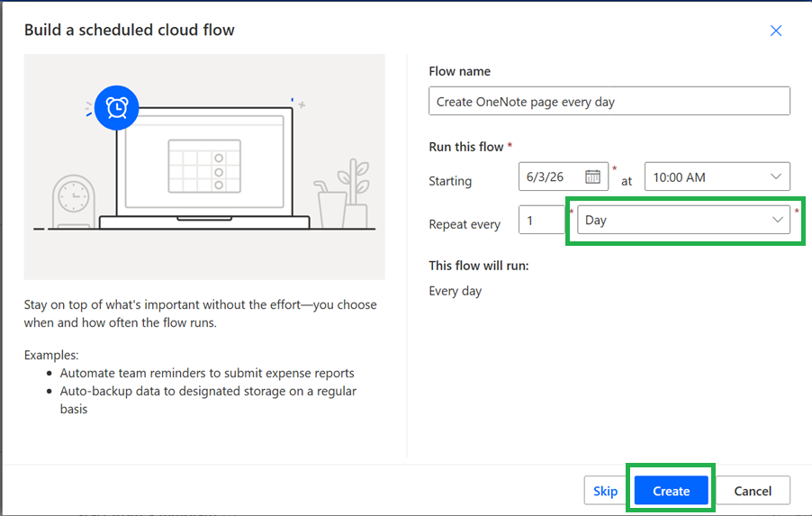Click the Cancel button
Image resolution: width=812 pixels, height=516 pixels.
click(x=753, y=491)
